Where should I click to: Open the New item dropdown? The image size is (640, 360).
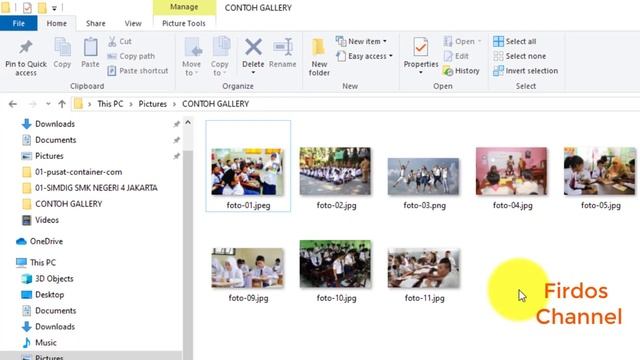(x=361, y=41)
